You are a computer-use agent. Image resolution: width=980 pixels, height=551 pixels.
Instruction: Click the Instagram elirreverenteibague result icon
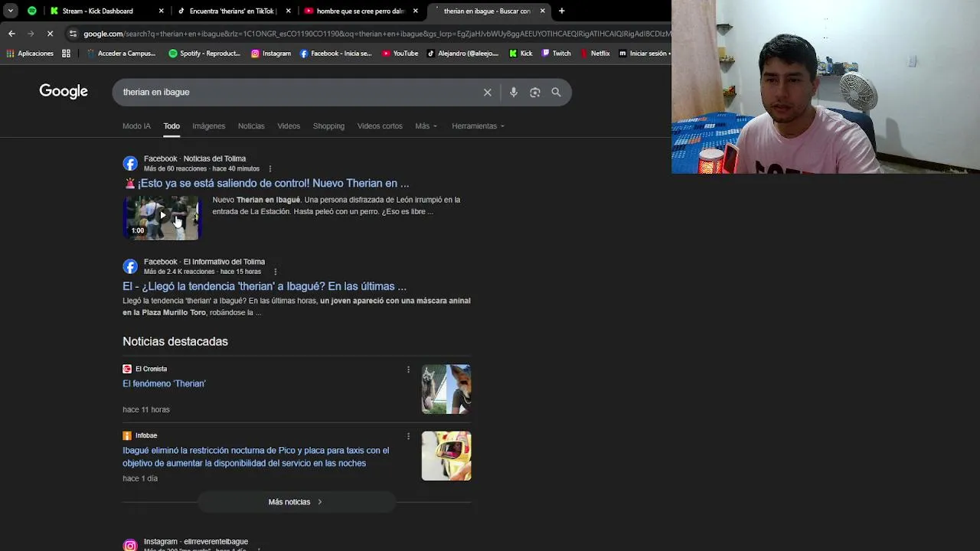coord(130,545)
